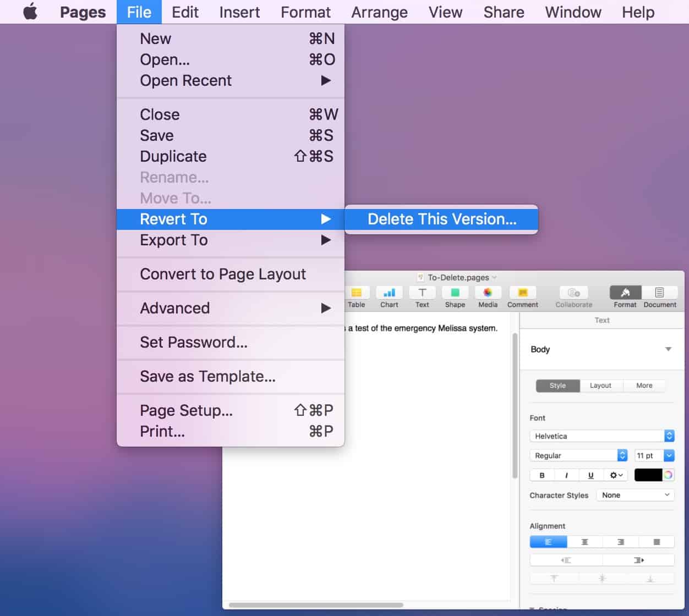
Task: Toggle underline text formatting
Action: pyautogui.click(x=591, y=475)
